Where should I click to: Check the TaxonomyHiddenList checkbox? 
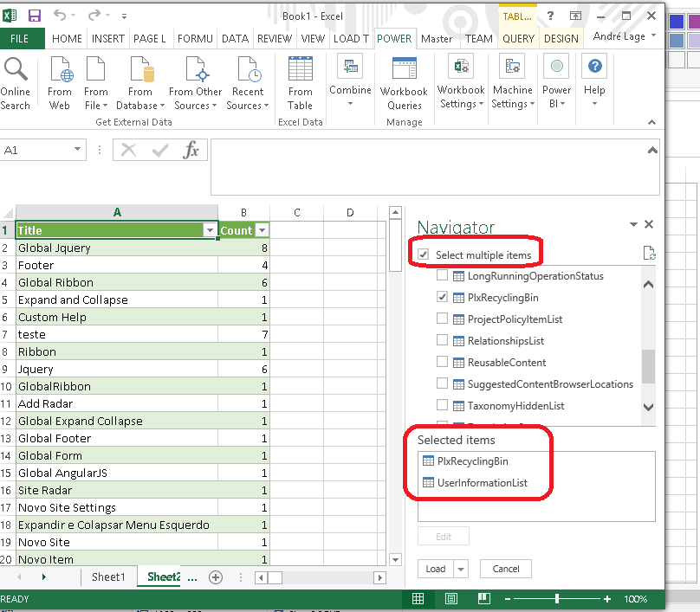point(442,404)
